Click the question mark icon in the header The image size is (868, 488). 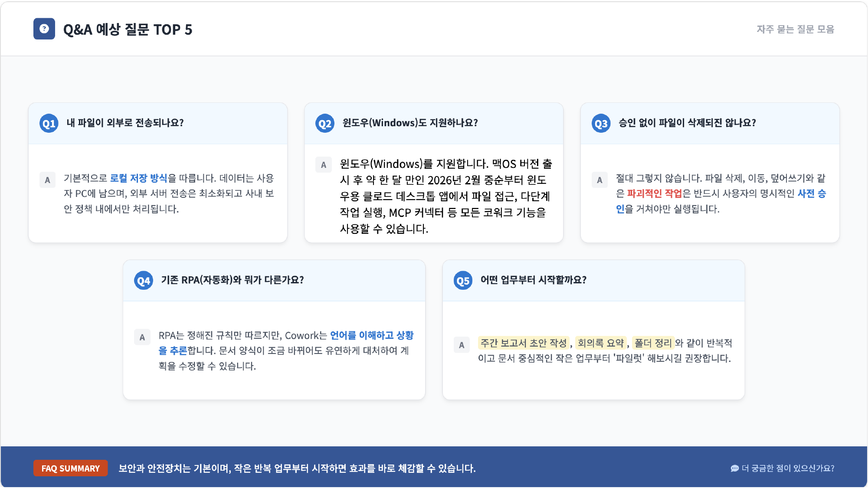click(x=45, y=29)
